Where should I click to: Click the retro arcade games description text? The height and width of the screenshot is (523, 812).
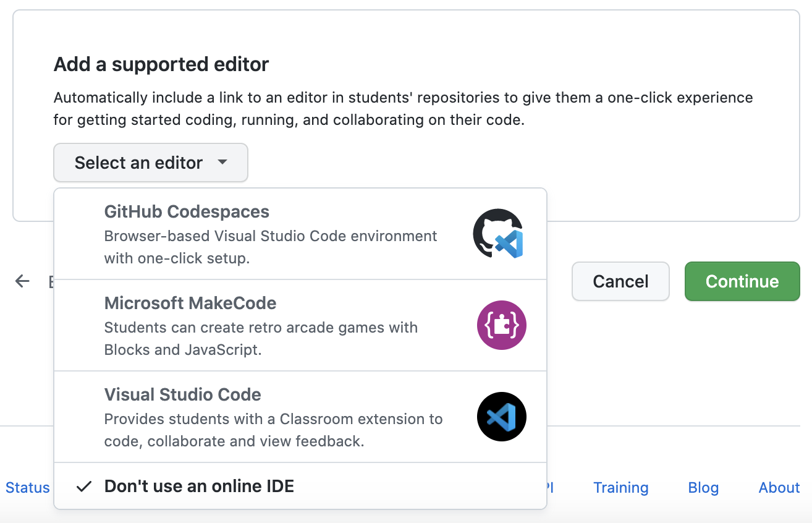click(261, 339)
